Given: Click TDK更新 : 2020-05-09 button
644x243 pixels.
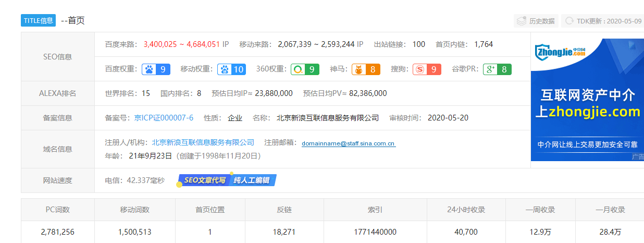Looking at the screenshot, I should tap(602, 21).
